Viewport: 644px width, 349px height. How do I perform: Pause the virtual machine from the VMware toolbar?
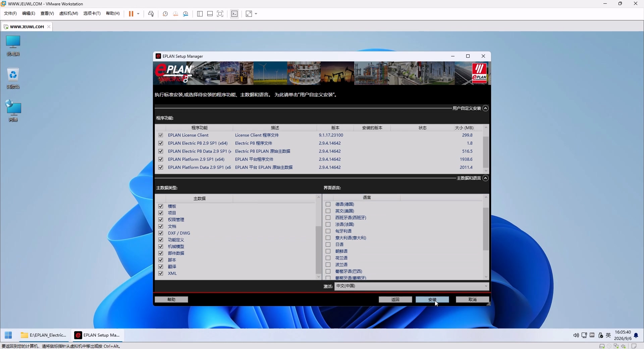131,14
